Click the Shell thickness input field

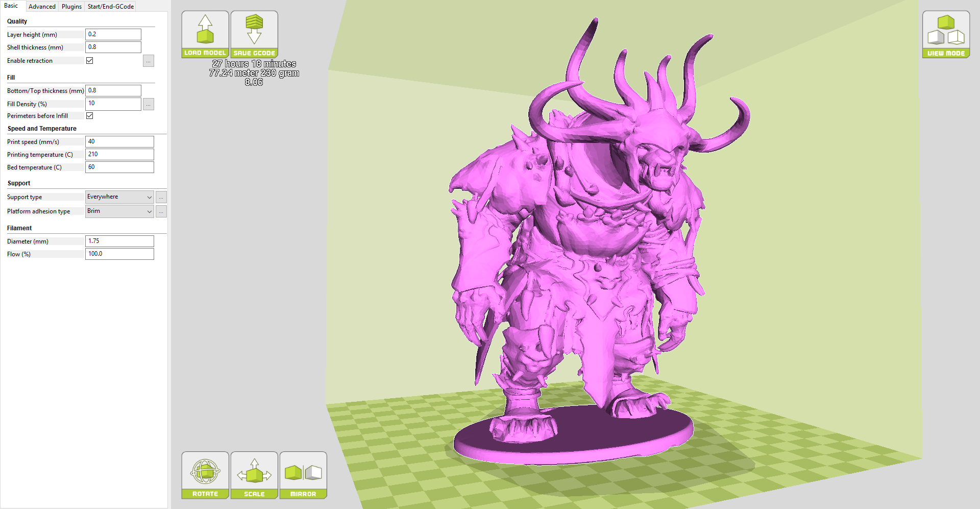113,47
